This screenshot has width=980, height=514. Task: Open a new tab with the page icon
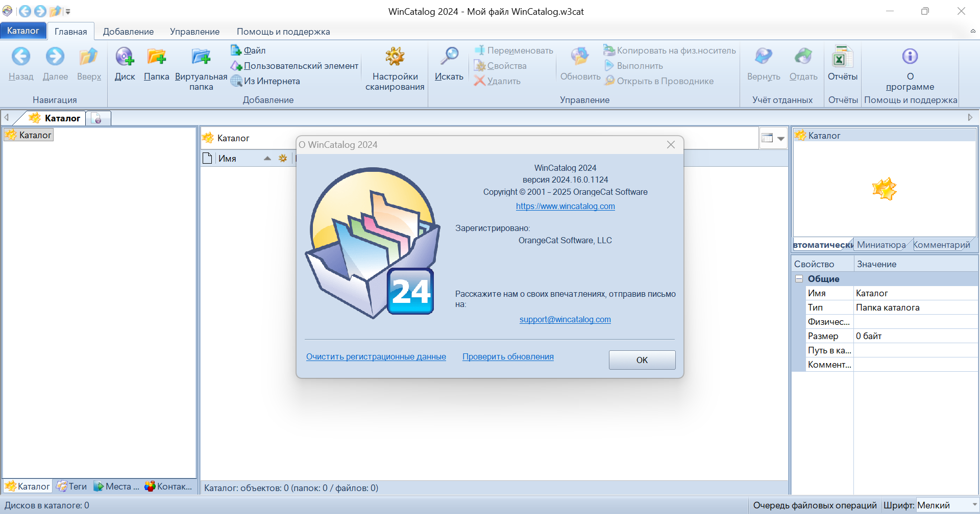97,118
